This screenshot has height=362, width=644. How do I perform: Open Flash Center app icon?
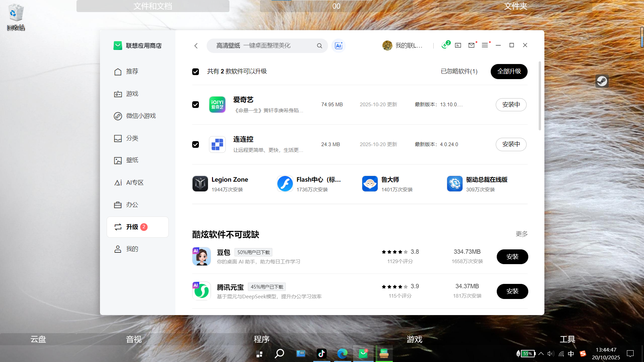(x=285, y=184)
